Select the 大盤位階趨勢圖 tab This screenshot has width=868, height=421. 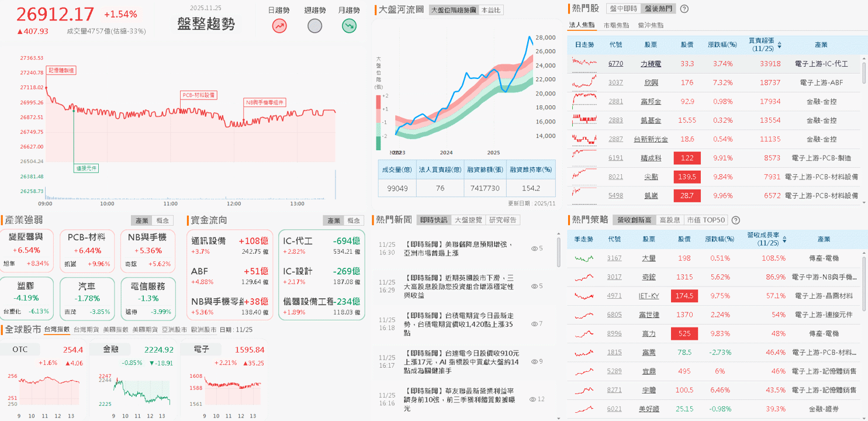click(x=453, y=10)
